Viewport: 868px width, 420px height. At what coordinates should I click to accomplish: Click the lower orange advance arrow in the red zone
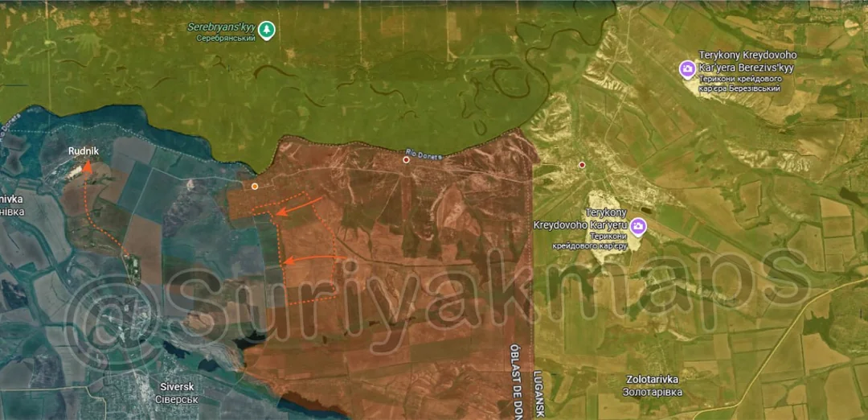315,259
